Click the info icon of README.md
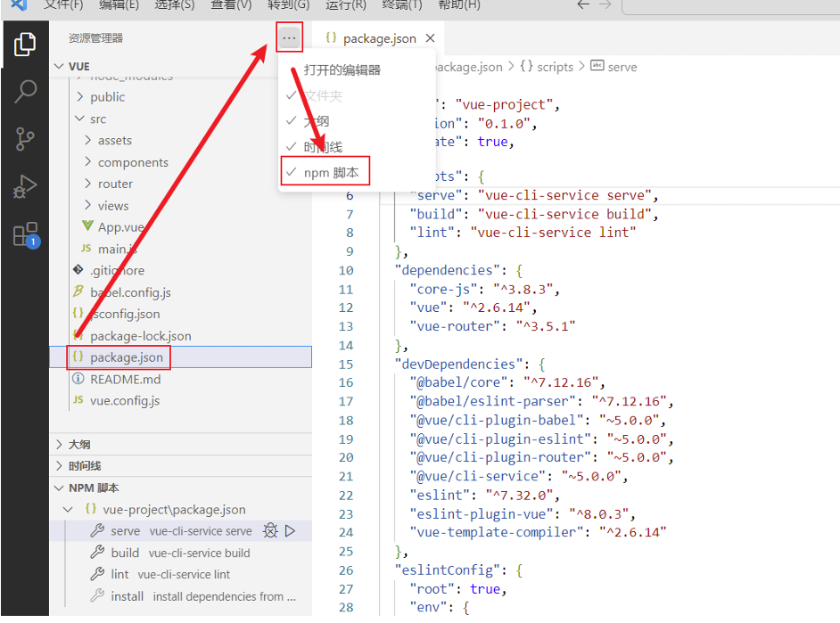Image resolution: width=840 pixels, height=623 pixels. pyautogui.click(x=78, y=379)
